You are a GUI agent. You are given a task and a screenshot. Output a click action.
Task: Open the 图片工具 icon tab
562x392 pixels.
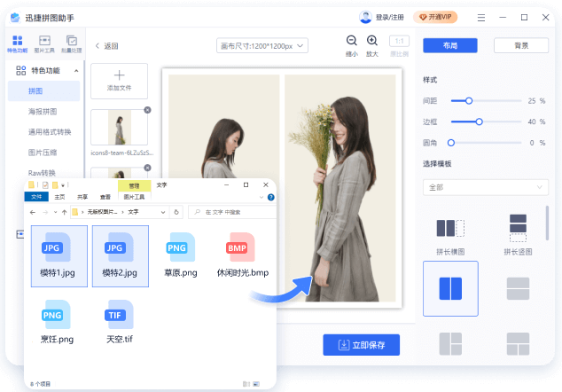tap(44, 44)
